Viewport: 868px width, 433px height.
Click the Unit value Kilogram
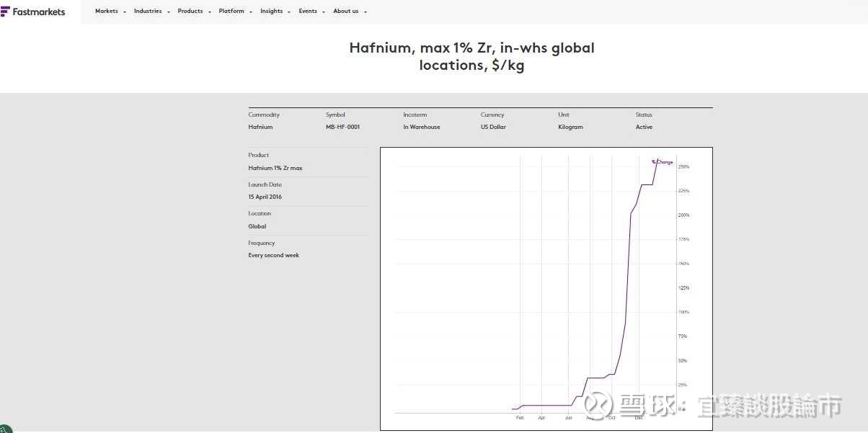570,127
